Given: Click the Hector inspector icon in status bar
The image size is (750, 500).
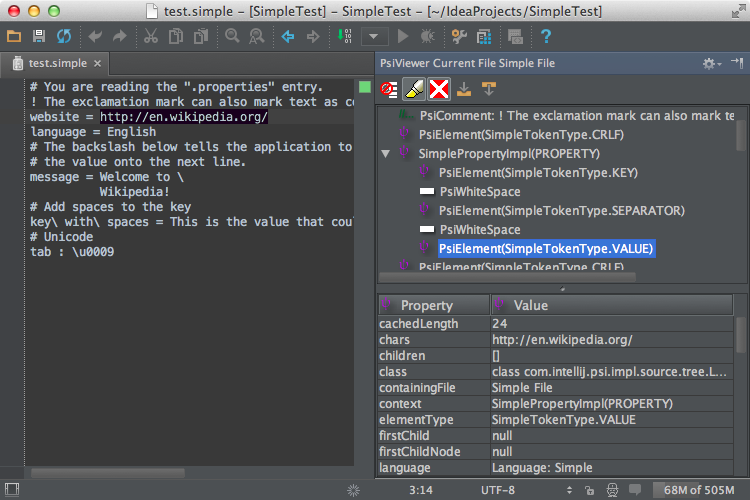Looking at the screenshot, I should pos(612,490).
